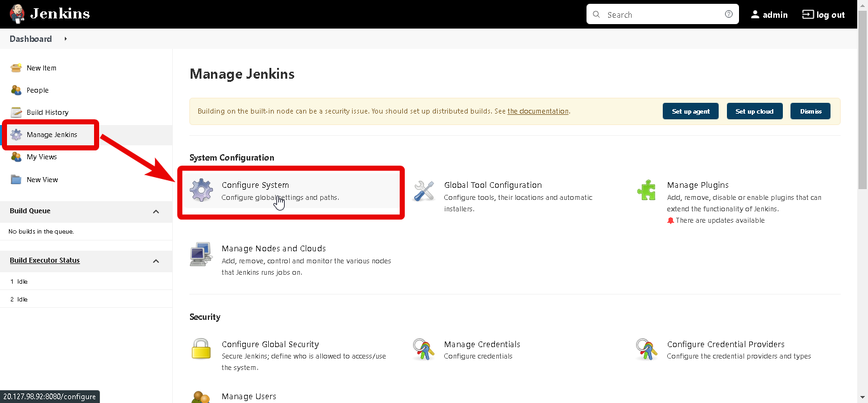Open the Manage Credentials link
Image resolution: width=868 pixels, height=403 pixels.
click(482, 344)
